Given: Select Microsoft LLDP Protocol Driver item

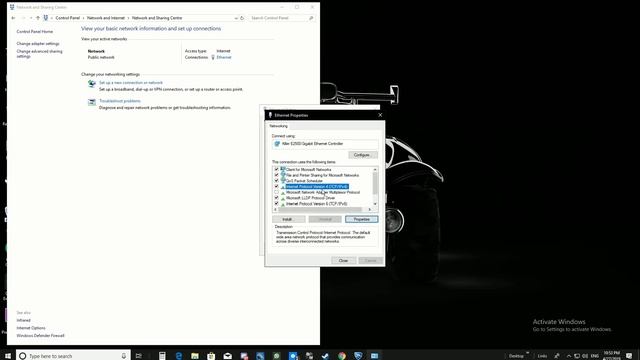Looking at the screenshot, I should point(310,198).
